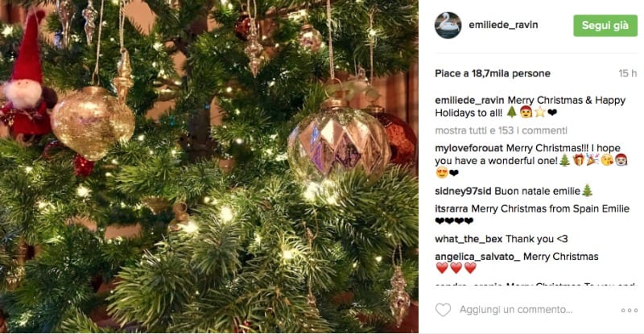Click the red hearts in angelica_salvato_ comment
644x334 pixels.
(456, 268)
